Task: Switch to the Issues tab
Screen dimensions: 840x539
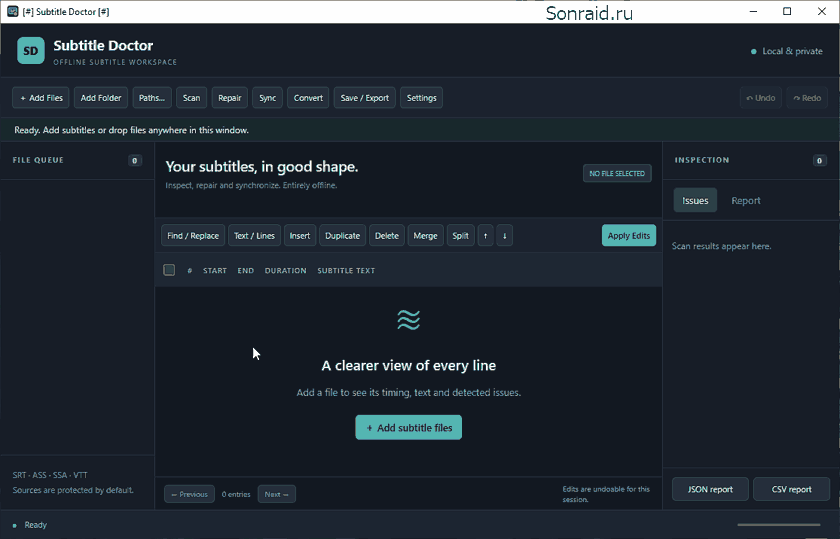Action: [695, 200]
